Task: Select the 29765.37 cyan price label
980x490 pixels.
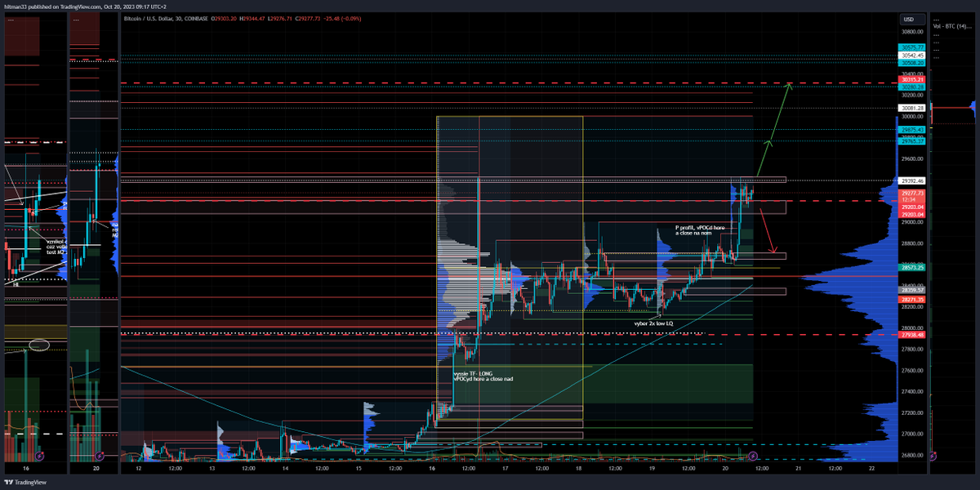Action: point(911,141)
